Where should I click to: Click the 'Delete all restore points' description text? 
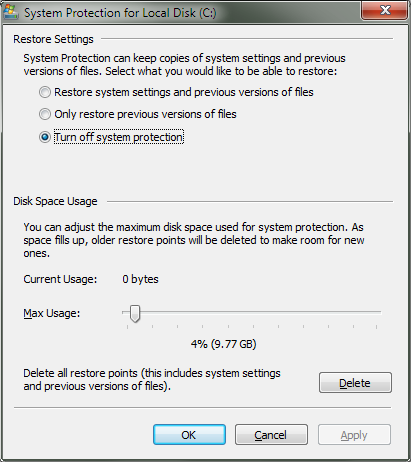(x=152, y=380)
